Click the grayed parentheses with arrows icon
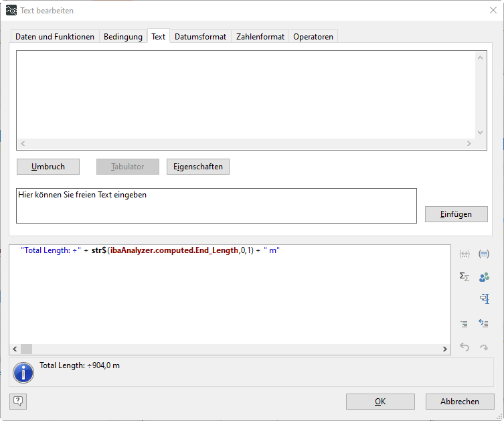Screen dimensions: 504x421 point(464,254)
